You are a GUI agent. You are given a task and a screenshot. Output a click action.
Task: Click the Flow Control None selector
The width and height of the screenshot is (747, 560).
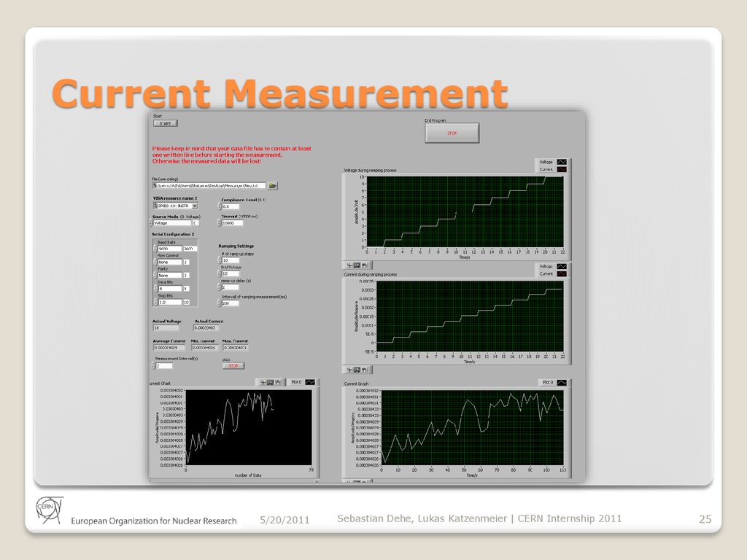pyautogui.click(x=169, y=262)
